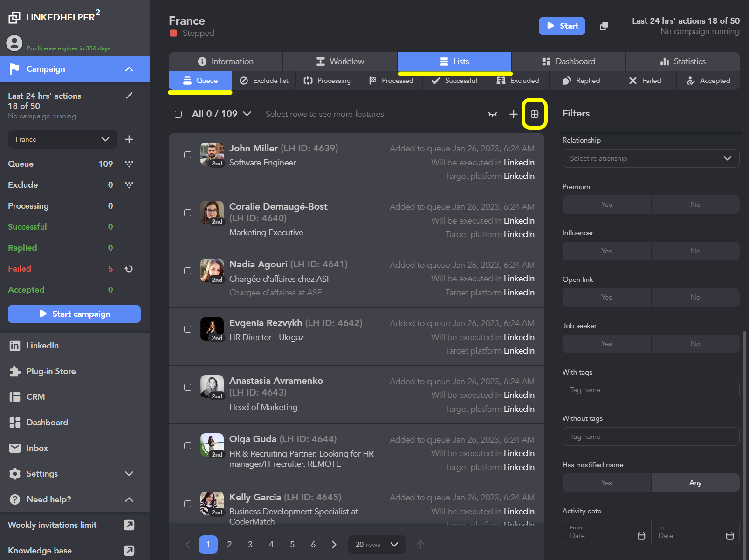749x560 pixels.
Task: Add a new campaign with the plus icon
Action: coord(129,139)
